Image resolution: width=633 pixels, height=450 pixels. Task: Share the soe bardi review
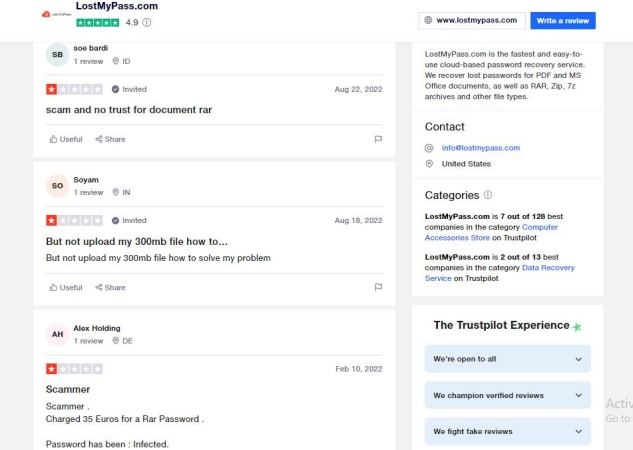[110, 139]
